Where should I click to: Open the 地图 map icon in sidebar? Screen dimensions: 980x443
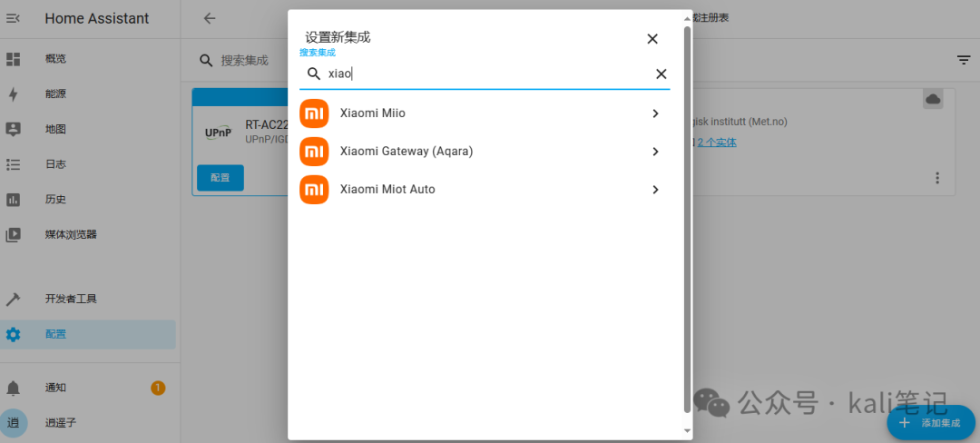13,129
